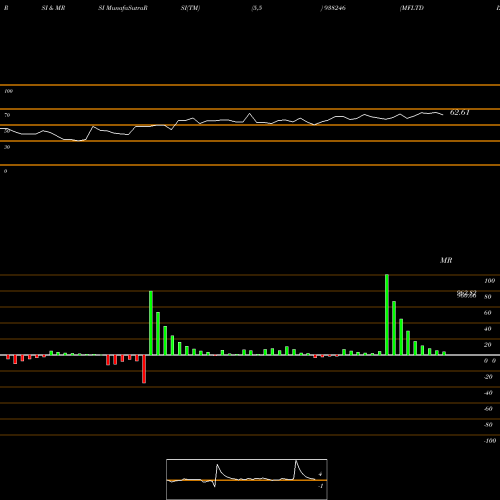
Task: Click the MR axis label 40
Action: coord(487,329)
